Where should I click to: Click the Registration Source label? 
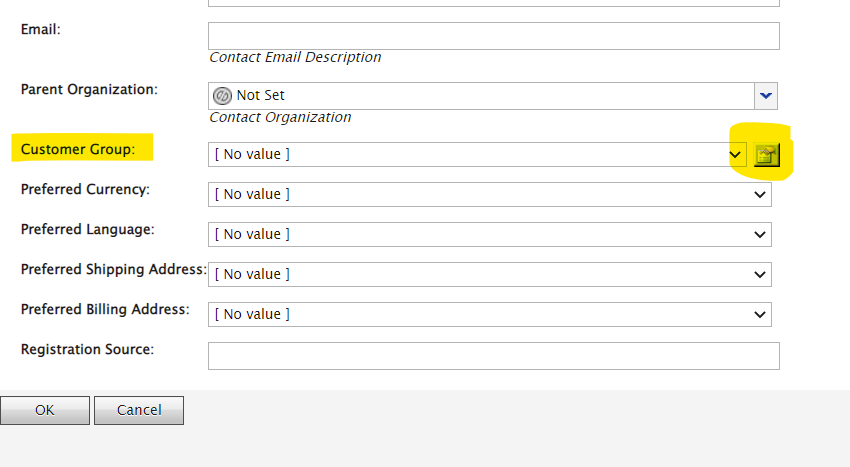[x=87, y=349]
